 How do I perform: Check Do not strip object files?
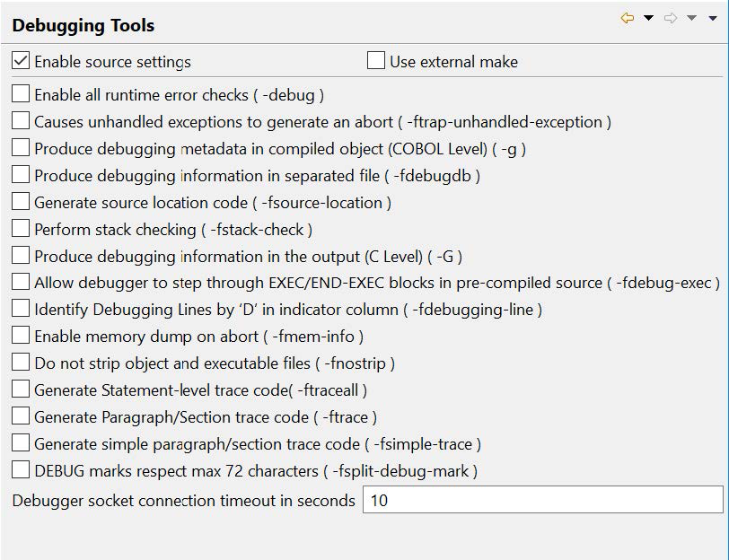point(19,363)
